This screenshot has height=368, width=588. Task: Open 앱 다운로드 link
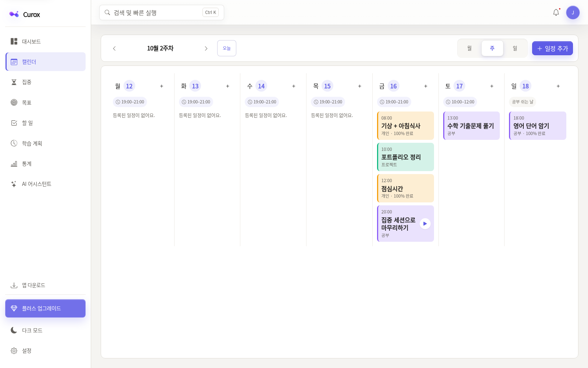tap(46, 285)
